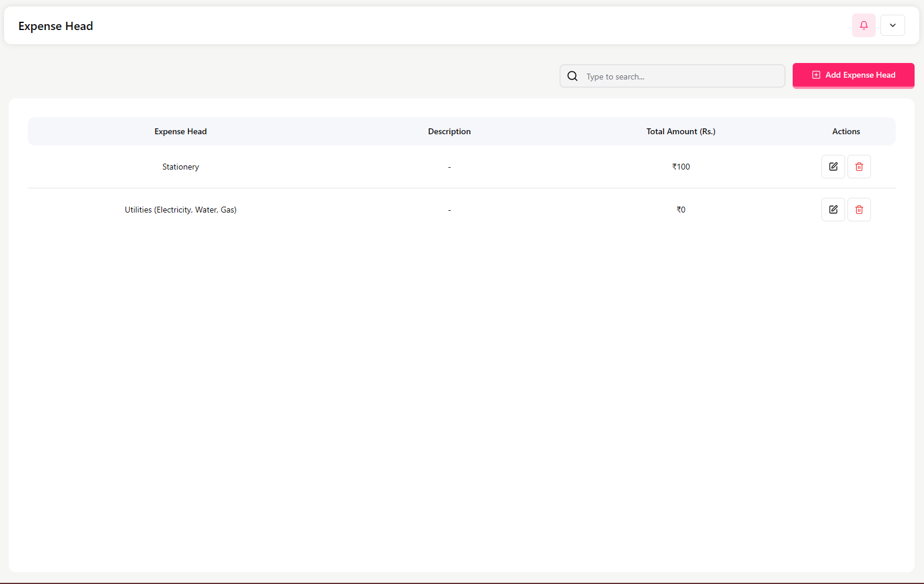The height and width of the screenshot is (584, 924).
Task: Click the Actions column header
Action: coord(846,131)
